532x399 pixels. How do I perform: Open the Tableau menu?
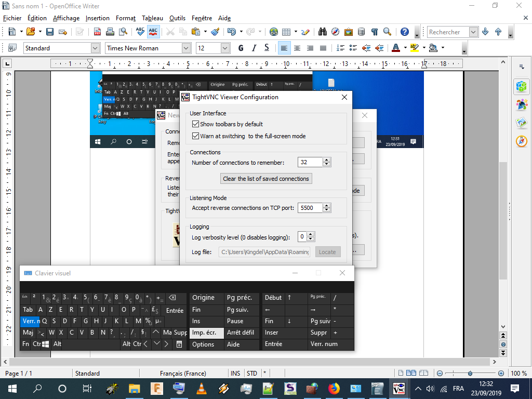[x=152, y=18]
